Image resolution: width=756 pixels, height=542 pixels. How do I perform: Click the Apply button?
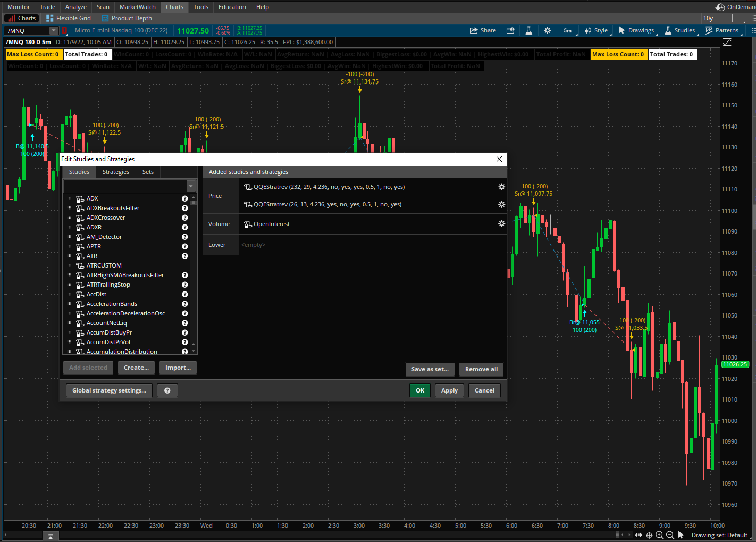coord(450,390)
